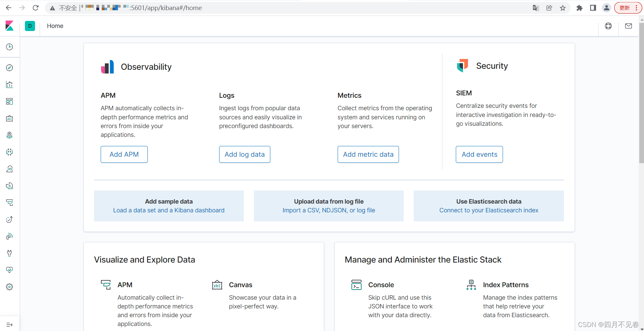Reload the page
The width and height of the screenshot is (644, 331).
(x=36, y=8)
